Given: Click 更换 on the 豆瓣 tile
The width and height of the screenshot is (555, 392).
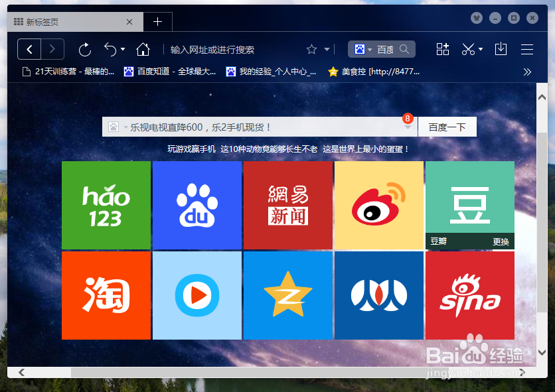Looking at the screenshot, I should coord(501,241).
